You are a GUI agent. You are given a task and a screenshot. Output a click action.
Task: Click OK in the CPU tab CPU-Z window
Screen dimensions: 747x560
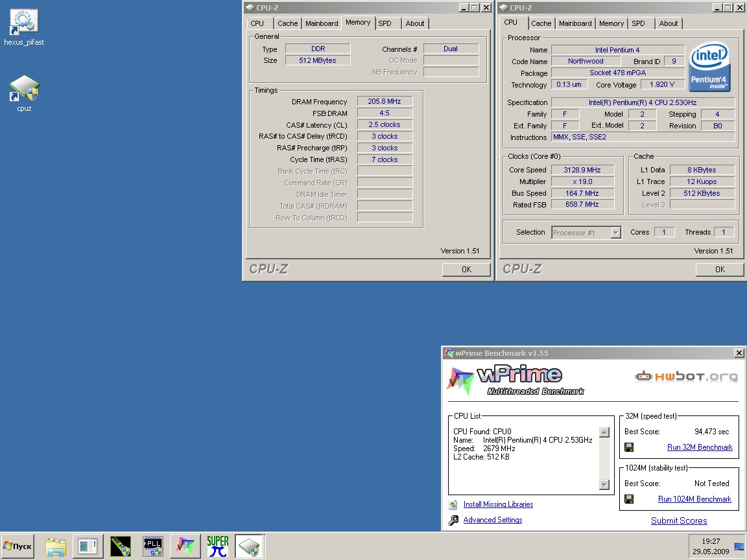(720, 270)
